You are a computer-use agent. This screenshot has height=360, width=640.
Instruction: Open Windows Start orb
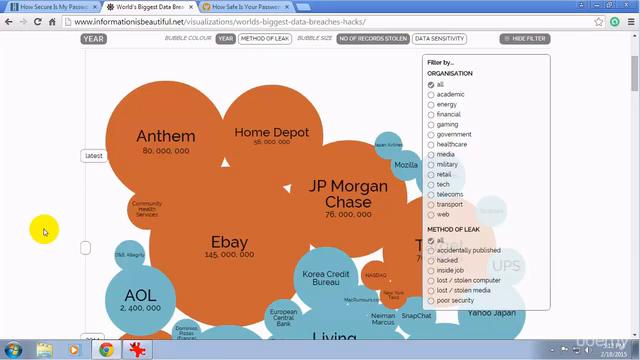click(13, 350)
